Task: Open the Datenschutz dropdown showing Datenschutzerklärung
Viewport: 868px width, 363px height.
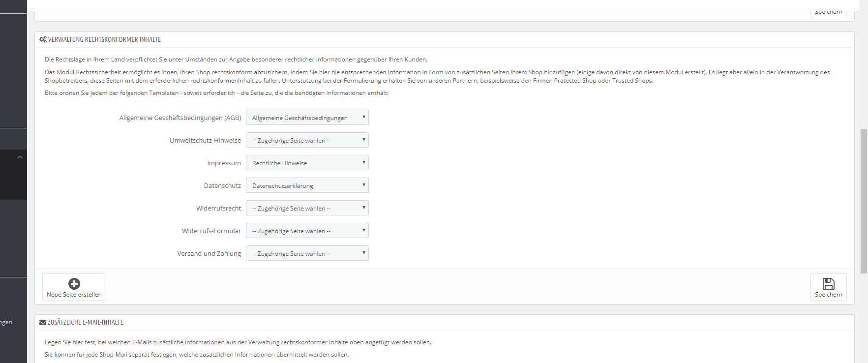Action: point(307,185)
